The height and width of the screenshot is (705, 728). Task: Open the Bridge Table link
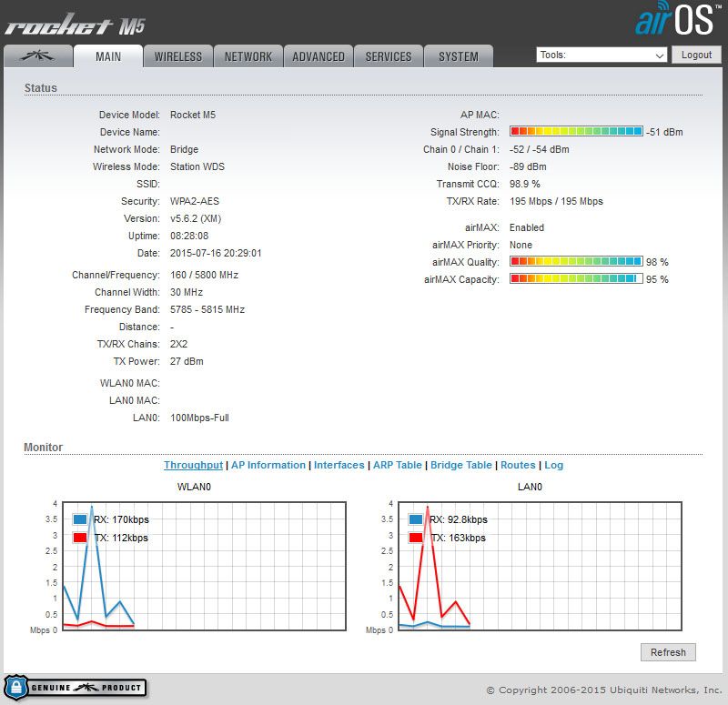click(460, 465)
